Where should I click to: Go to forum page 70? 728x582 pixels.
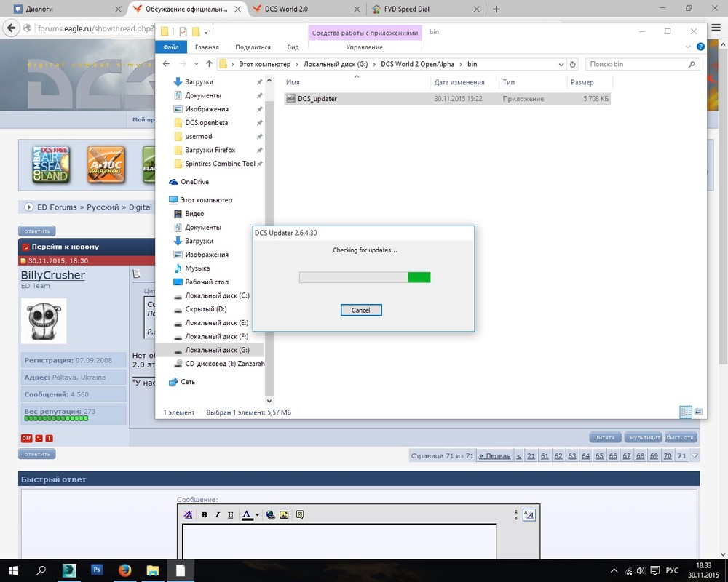667,455
